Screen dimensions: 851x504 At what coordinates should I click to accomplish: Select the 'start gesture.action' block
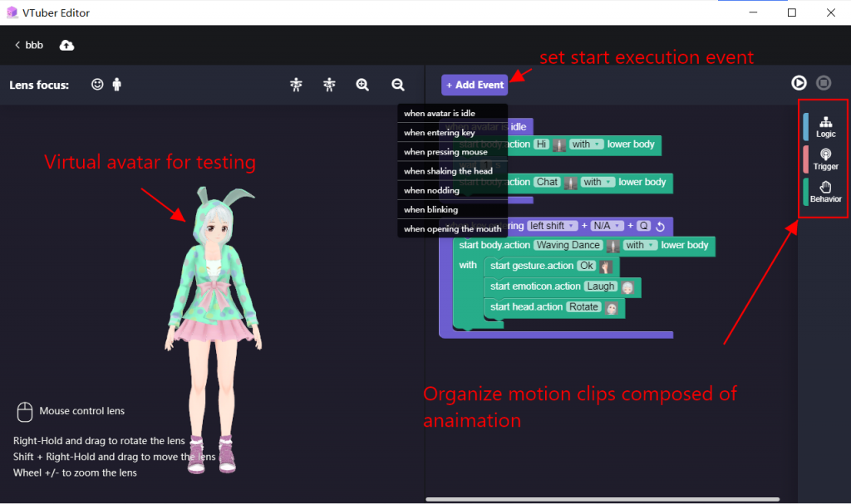pos(531,266)
